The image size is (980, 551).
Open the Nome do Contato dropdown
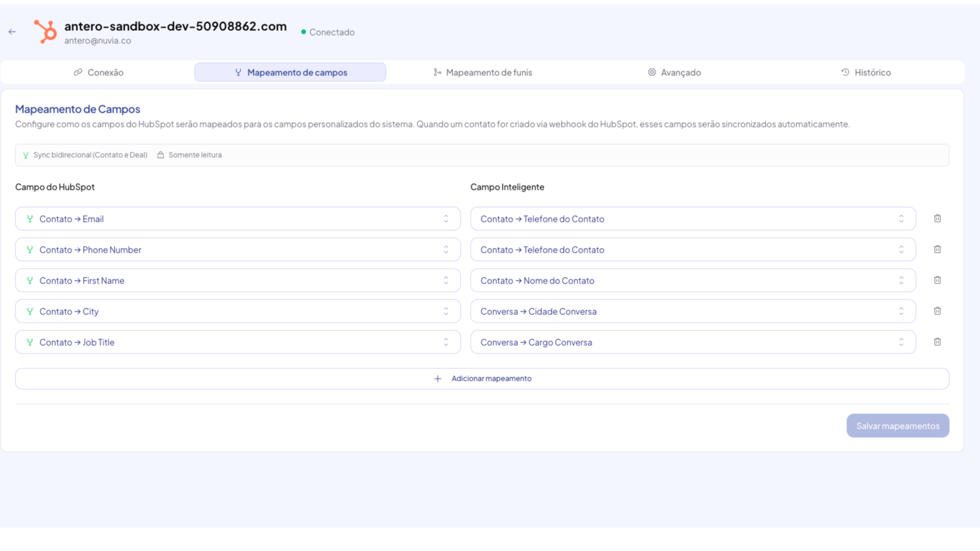tap(693, 281)
